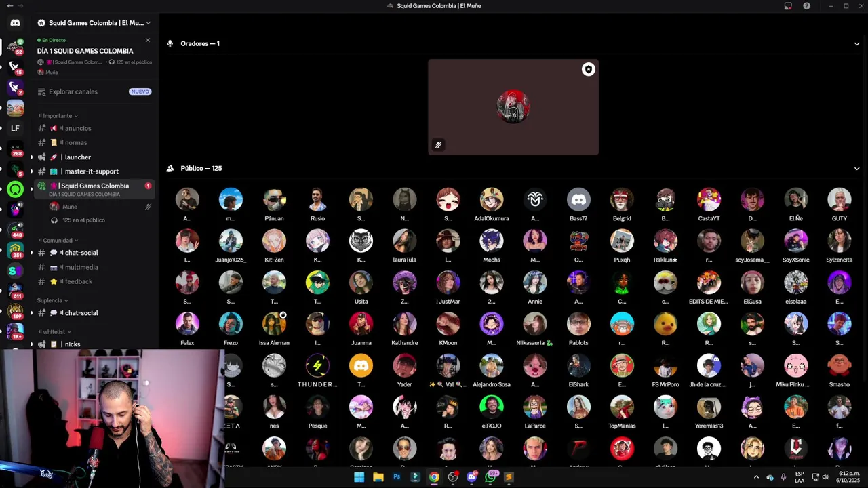
Task: Click audience member Pablots' avatar
Action: 578,324
